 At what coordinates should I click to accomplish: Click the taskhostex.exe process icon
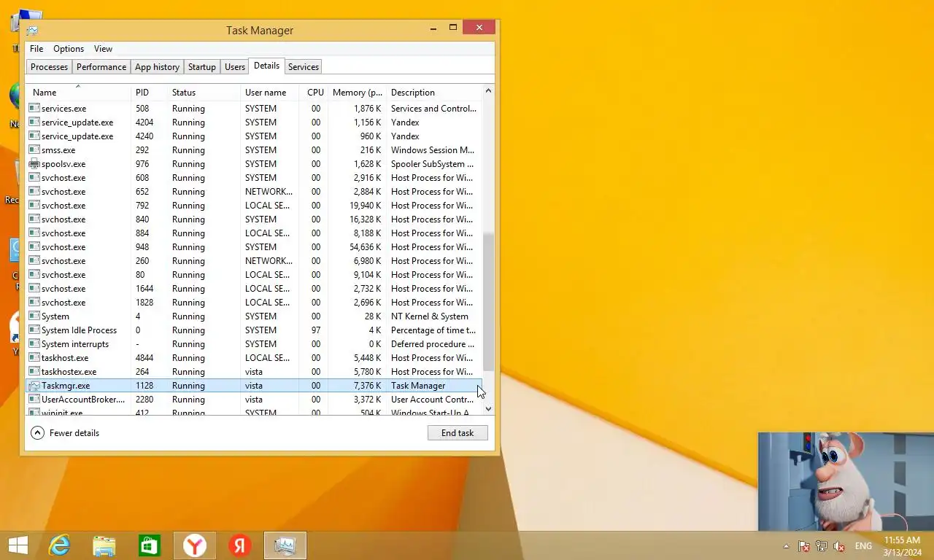tap(34, 372)
